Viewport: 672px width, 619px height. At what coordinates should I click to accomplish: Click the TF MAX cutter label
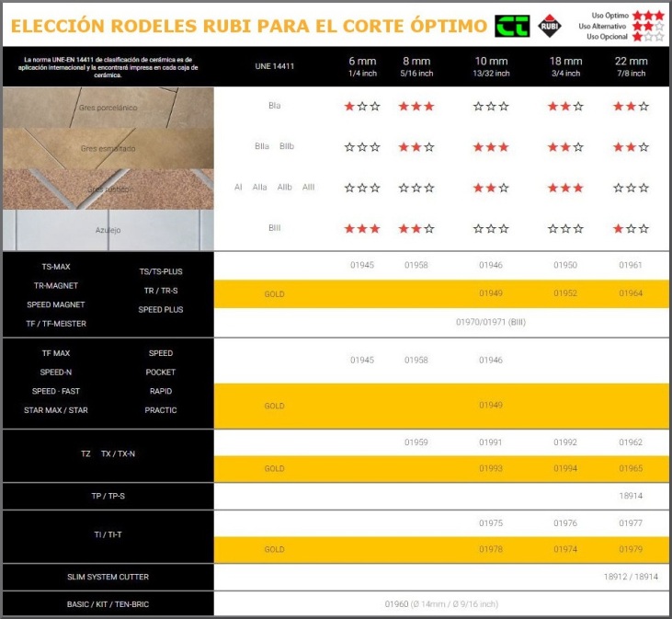[x=56, y=353]
